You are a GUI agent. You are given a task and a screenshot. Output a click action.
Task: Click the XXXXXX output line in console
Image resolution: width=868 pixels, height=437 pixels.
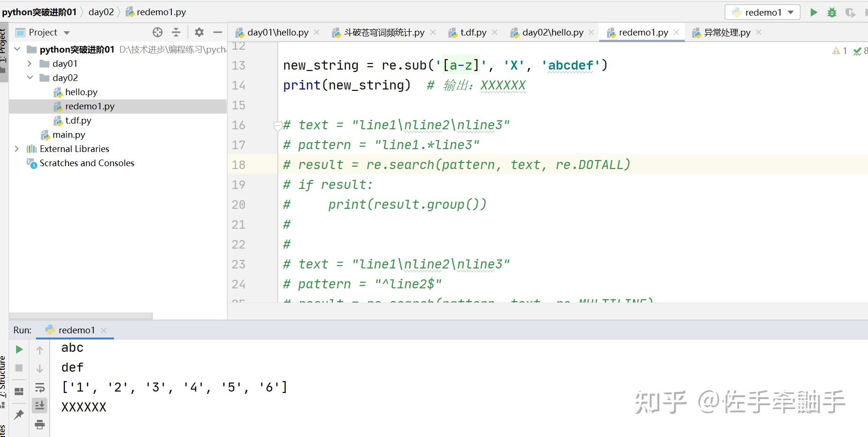84,407
